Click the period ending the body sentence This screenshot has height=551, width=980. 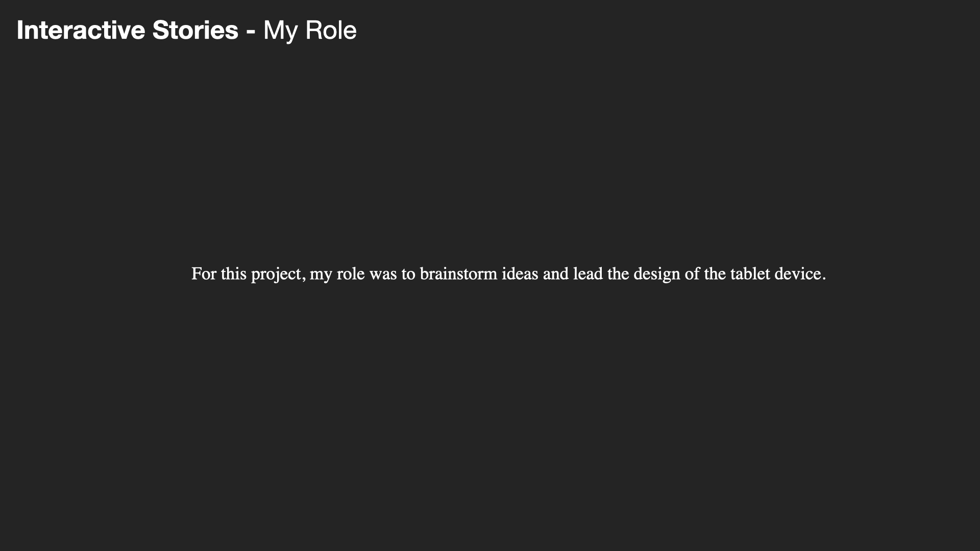point(824,279)
